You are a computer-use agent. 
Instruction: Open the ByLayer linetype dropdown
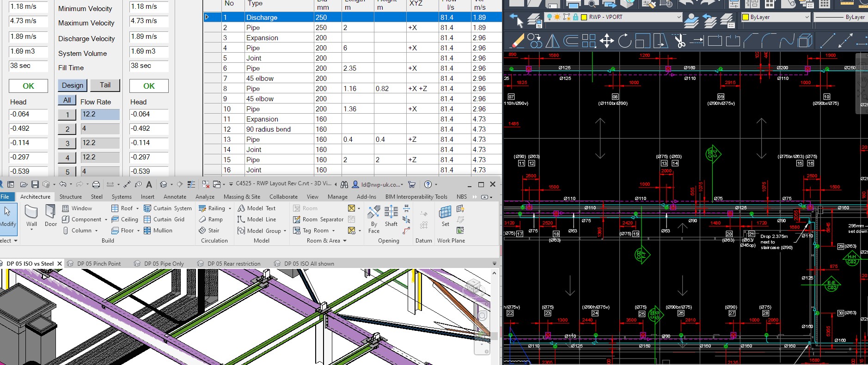(x=840, y=17)
